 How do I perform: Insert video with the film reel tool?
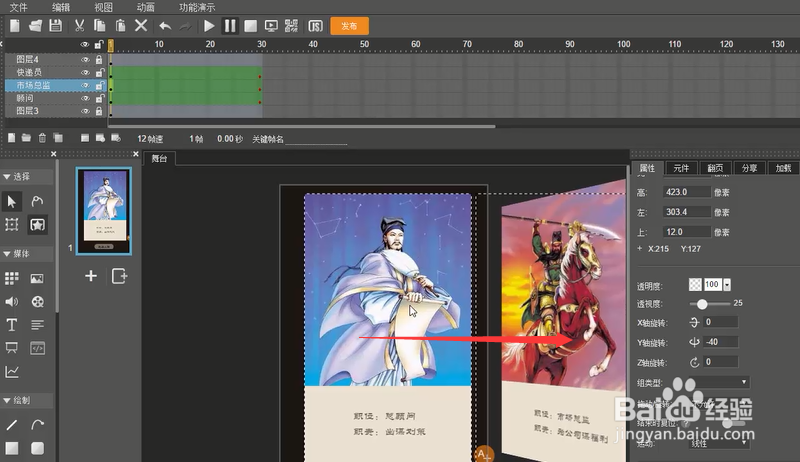click(x=37, y=301)
